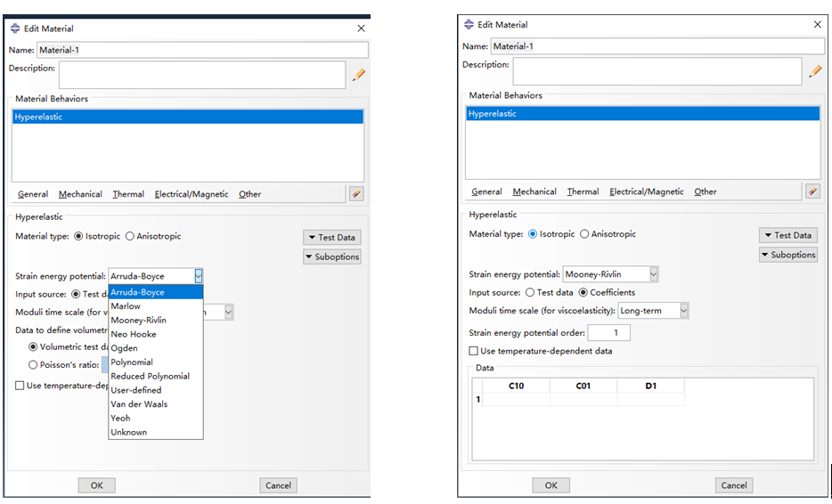Enable temperature-dependent data in right dialog
The width and height of the screenshot is (832, 504).
pos(473,351)
